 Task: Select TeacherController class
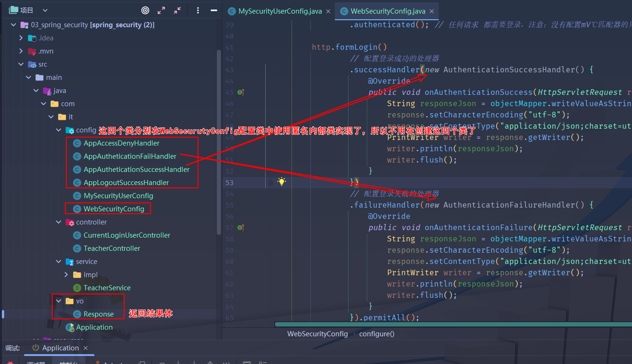[112, 248]
